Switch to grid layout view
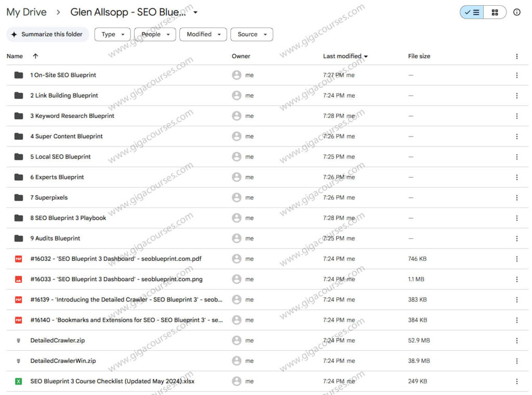 click(x=495, y=12)
